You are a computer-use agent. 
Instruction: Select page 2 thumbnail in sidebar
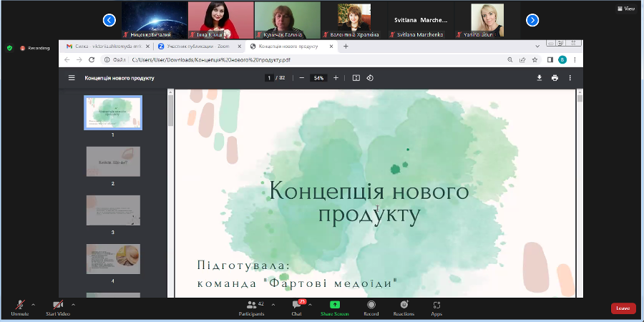click(113, 162)
